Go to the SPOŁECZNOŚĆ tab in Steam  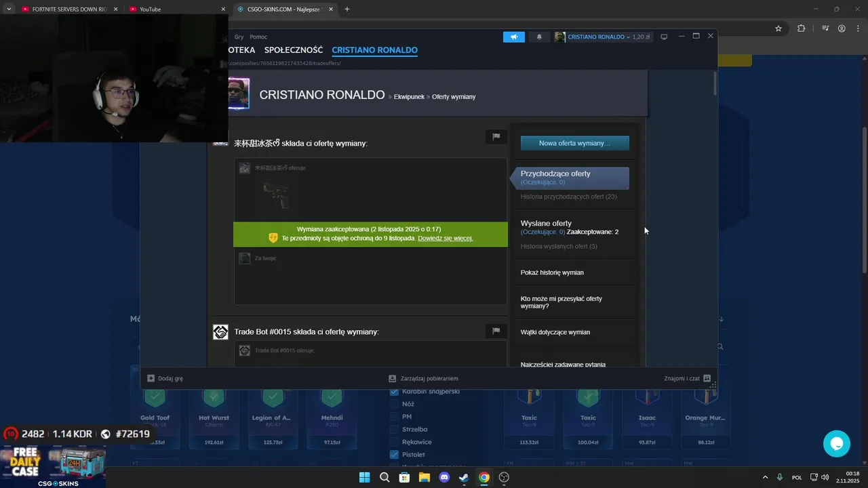point(294,50)
